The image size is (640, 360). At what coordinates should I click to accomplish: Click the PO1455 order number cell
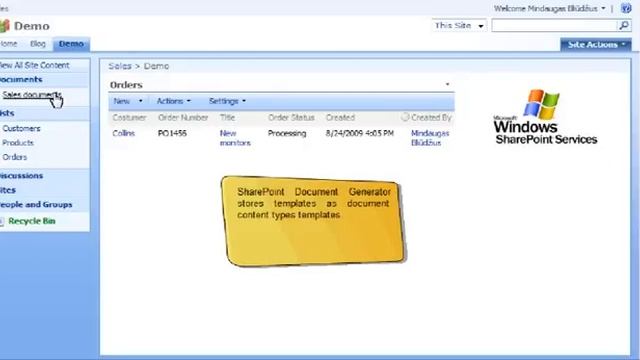click(x=172, y=133)
